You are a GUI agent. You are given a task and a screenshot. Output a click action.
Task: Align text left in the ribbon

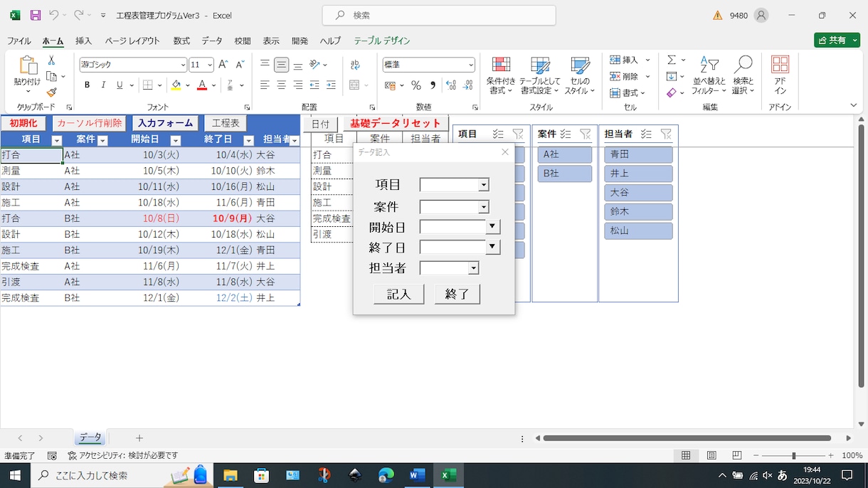[x=265, y=85]
